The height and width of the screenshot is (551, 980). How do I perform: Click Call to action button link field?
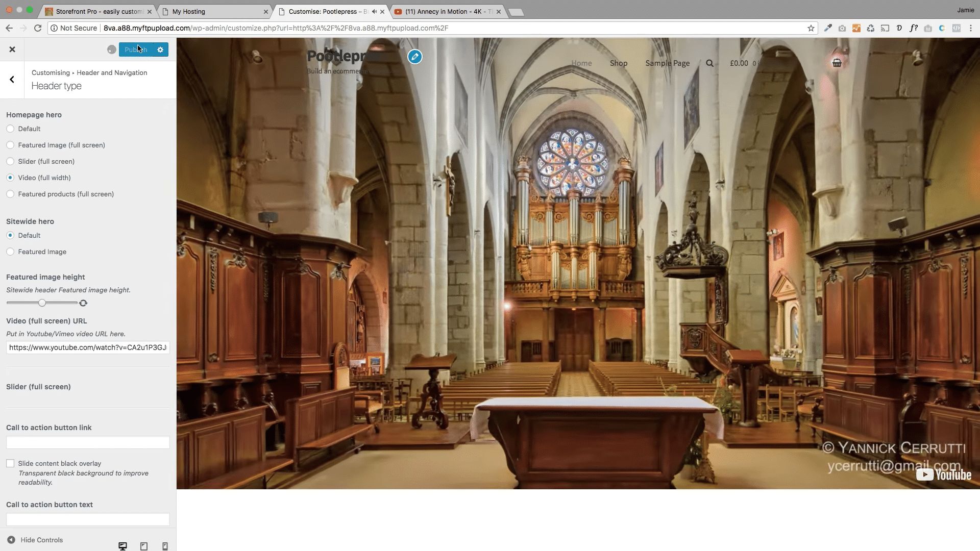[88, 442]
